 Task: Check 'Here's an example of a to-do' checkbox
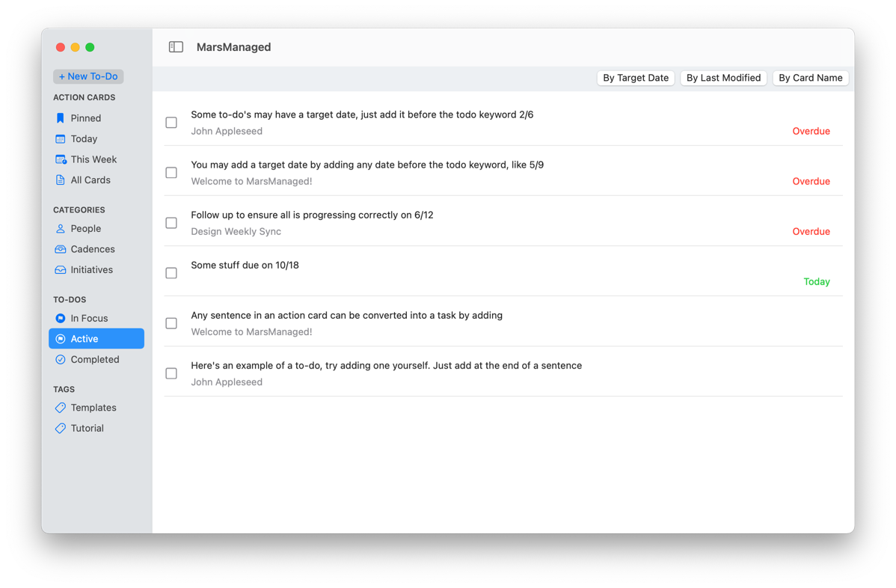coord(171,374)
